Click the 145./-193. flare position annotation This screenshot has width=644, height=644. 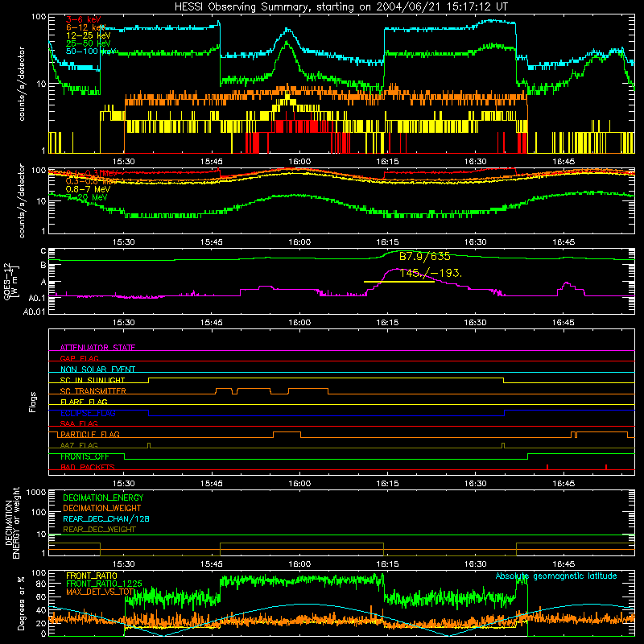[431, 273]
